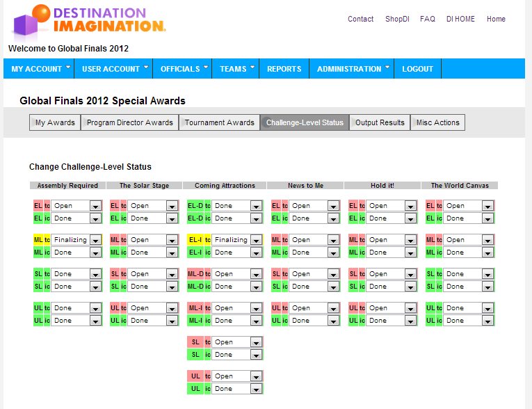The width and height of the screenshot is (532, 409).
Task: Click the Assembly Required column header
Action: pos(67,186)
